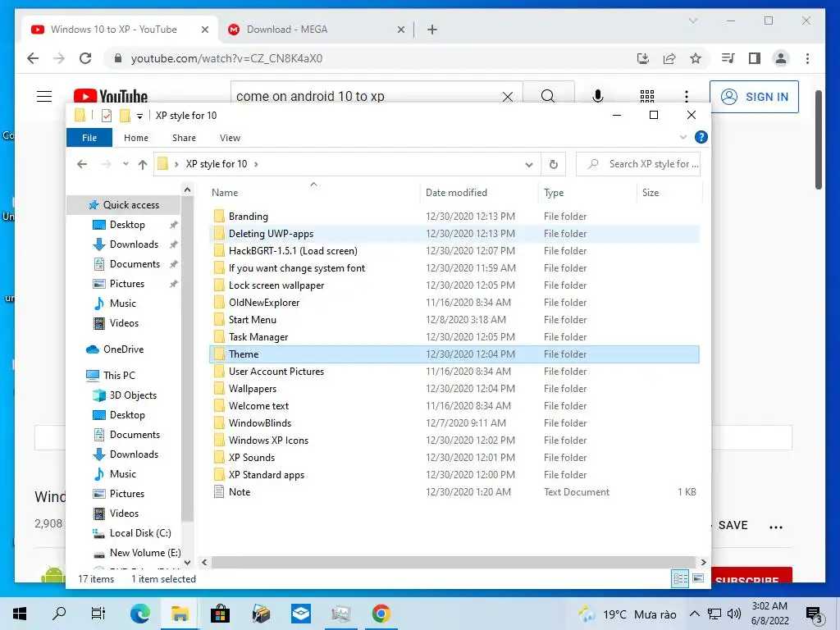Open OneDrive in navigation pane
The height and width of the screenshot is (630, 840).
pos(124,349)
